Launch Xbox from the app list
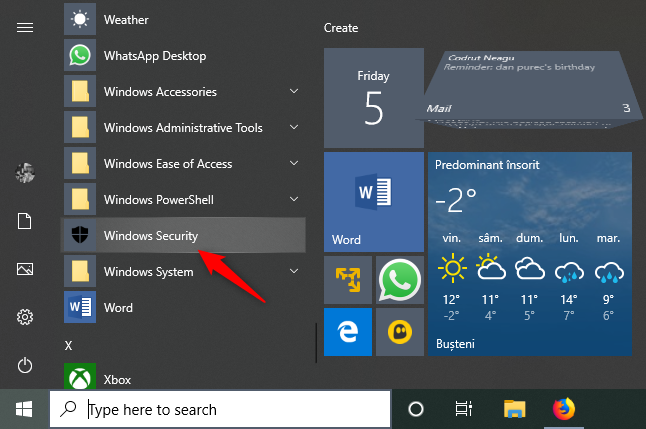This screenshot has height=429, width=646. click(x=184, y=377)
